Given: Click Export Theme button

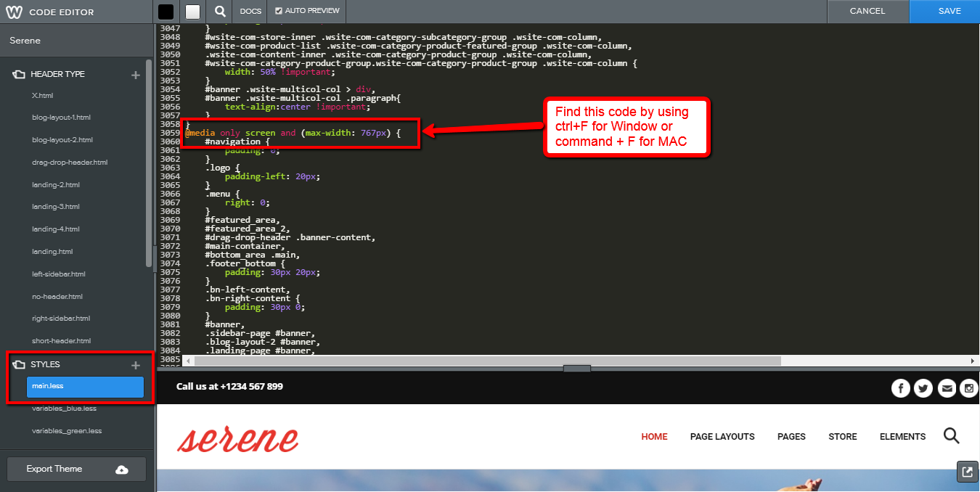Looking at the screenshot, I should coord(76,469).
